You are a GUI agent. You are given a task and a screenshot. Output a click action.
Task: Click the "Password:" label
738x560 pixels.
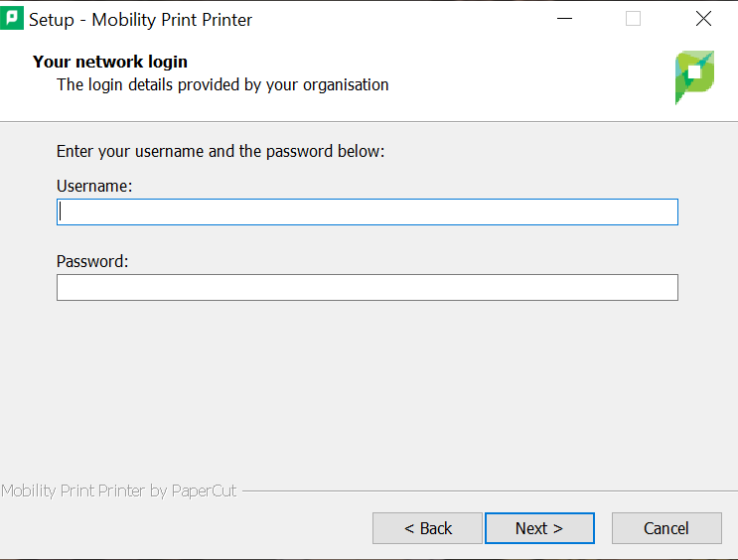[x=92, y=261]
